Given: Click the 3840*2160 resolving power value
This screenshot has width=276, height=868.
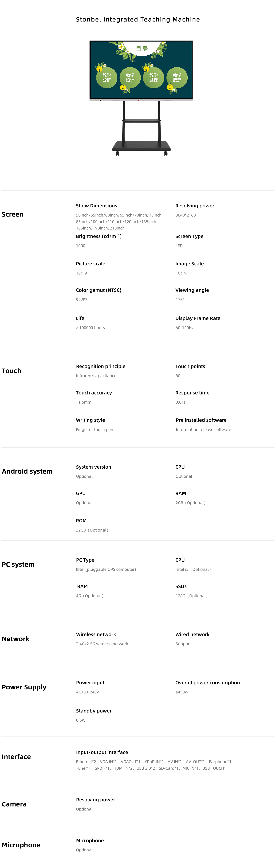Looking at the screenshot, I should coord(185,215).
